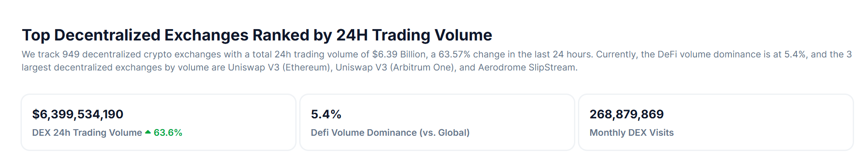Click Uniswap V3 (Ethereum) in the description
This screenshot has width=868, height=161.
click(279, 67)
